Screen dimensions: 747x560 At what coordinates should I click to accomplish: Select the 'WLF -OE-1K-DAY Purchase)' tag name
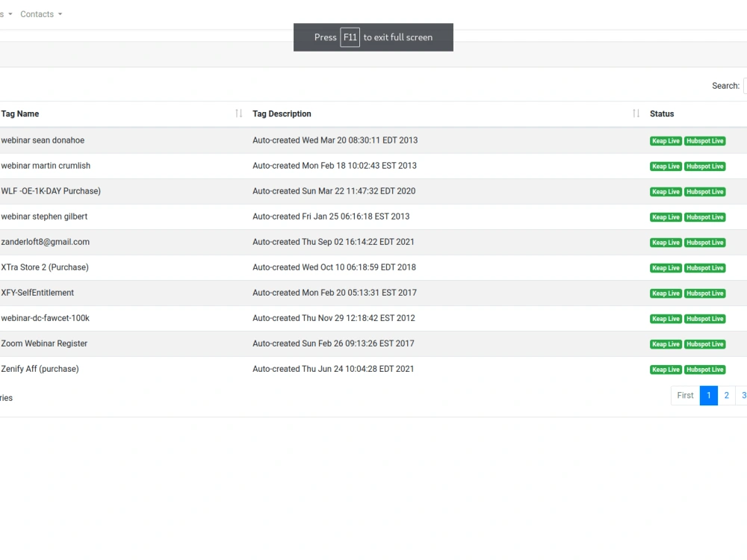[51, 191]
